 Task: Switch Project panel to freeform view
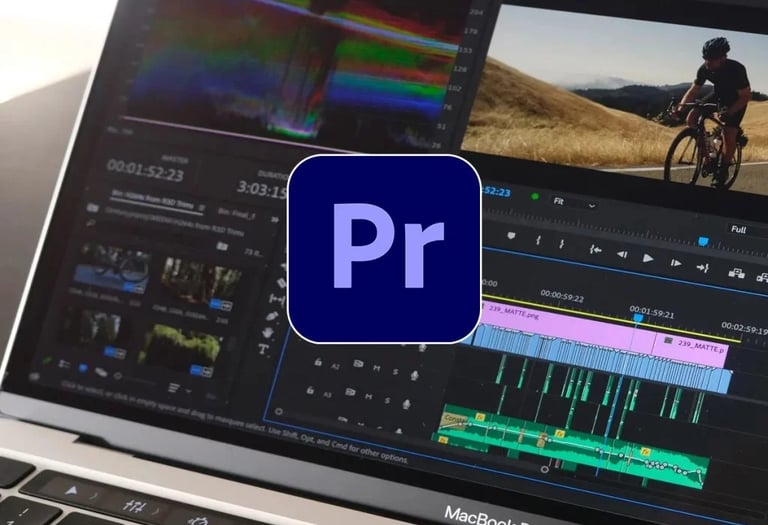[x=100, y=372]
